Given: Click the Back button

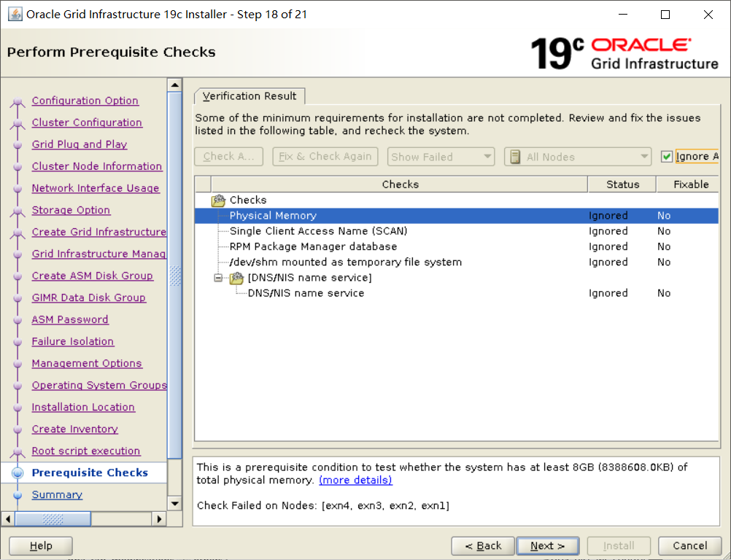Looking at the screenshot, I should coord(483,545).
